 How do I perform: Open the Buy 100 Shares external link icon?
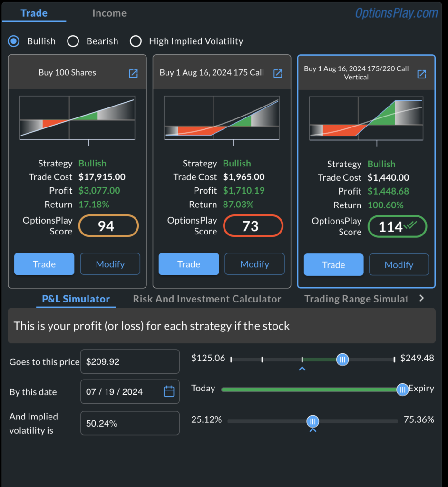point(133,73)
